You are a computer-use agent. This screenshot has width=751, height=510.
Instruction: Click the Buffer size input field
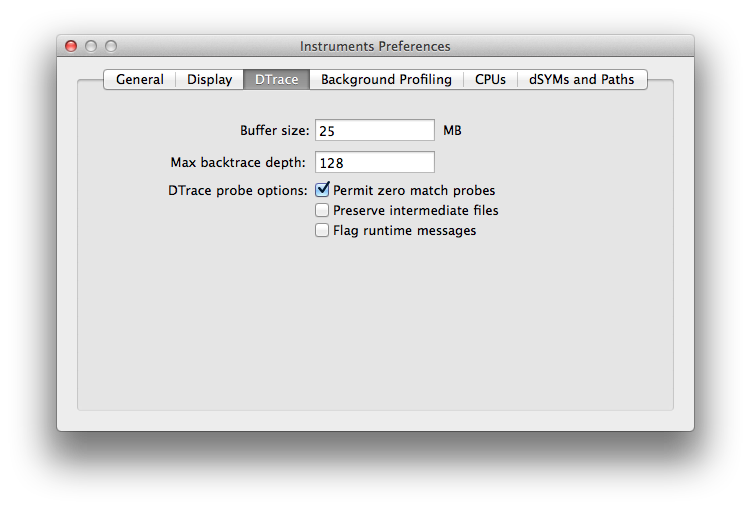click(x=375, y=130)
